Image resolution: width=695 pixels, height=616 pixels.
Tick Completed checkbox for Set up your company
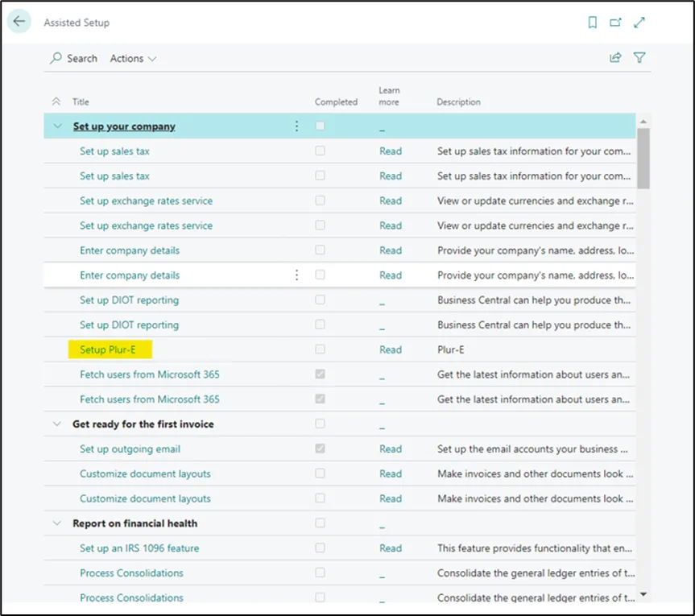[320, 126]
